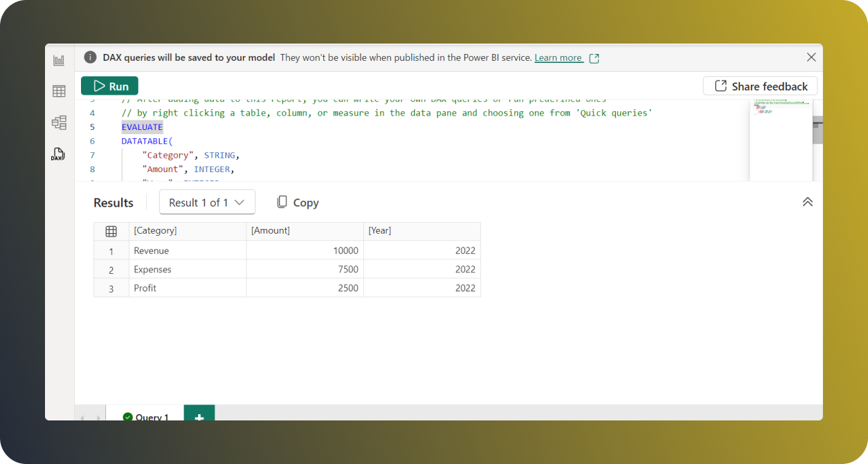Viewport: 868px width, 464px height.
Task: Add a new query with the plus tab
Action: coord(199,416)
